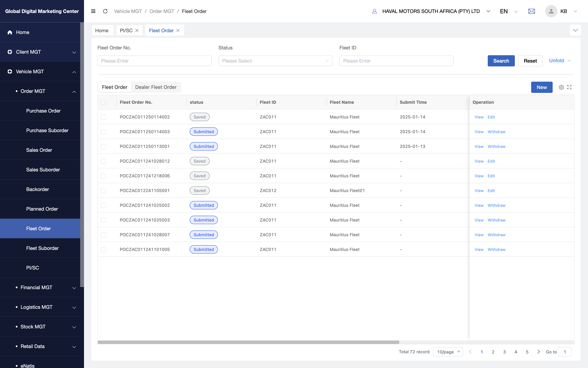Click the Reset button
Image resolution: width=588 pixels, height=368 pixels.
coord(530,61)
